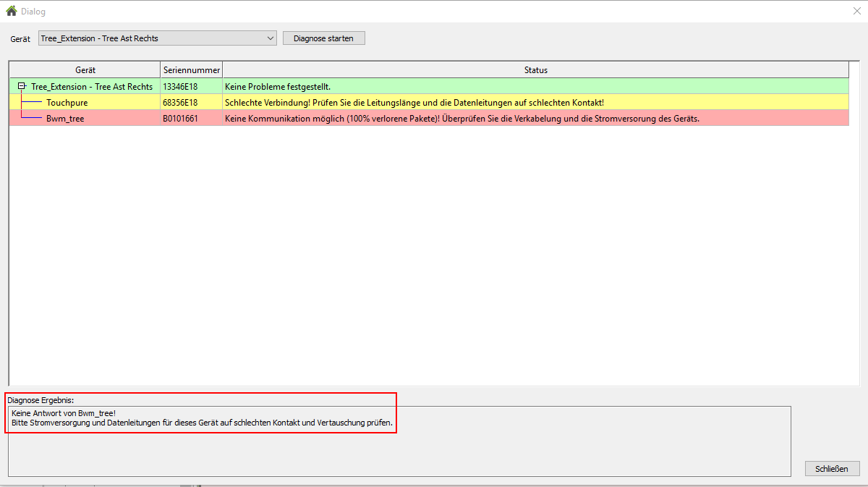Click the Gerät column header in the table
The width and height of the screenshot is (868, 487).
[x=85, y=70]
